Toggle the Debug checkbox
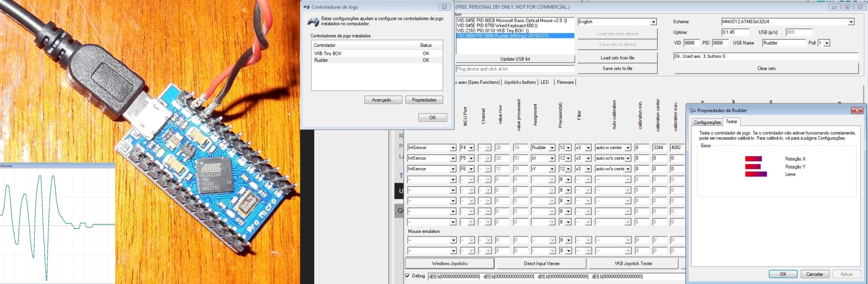The width and height of the screenshot is (868, 284). tap(408, 276)
